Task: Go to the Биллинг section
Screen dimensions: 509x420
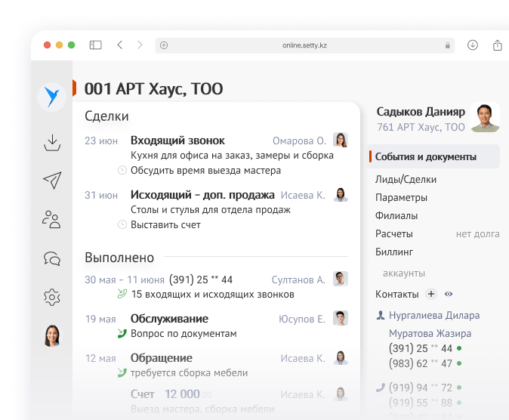Action: 393,252
